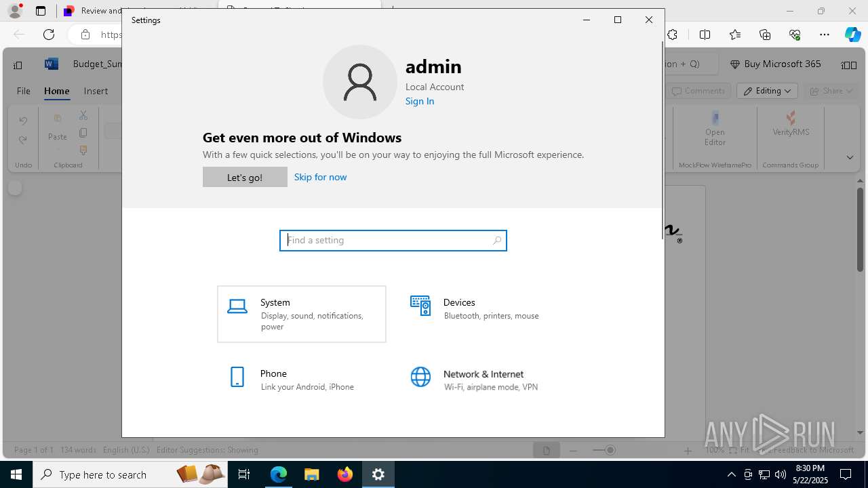This screenshot has height=488, width=868.
Task: Open Edge Collections icon
Action: (765, 35)
